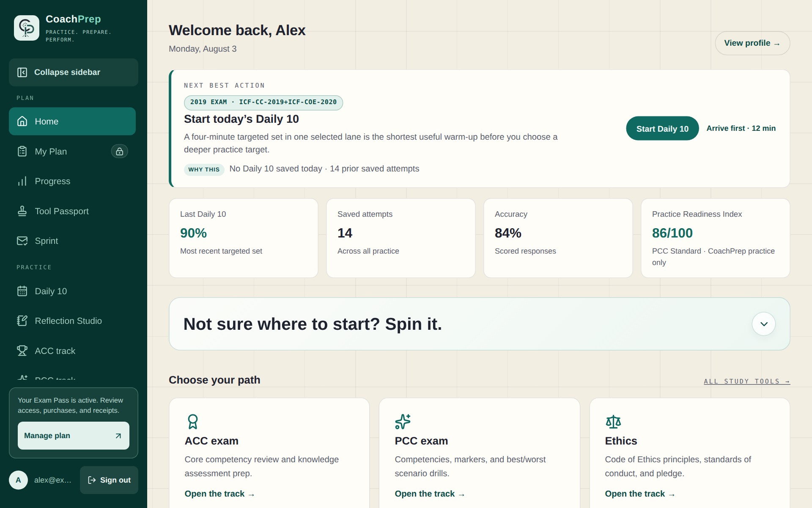Click the "Arrive first · 12 min" text
The width and height of the screenshot is (812, 508).
coord(741,128)
